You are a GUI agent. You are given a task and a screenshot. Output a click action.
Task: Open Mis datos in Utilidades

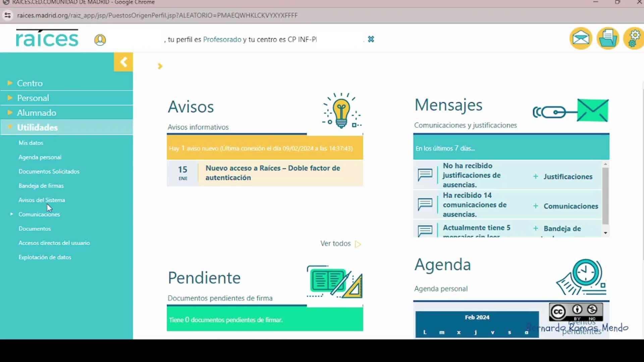pos(31,143)
